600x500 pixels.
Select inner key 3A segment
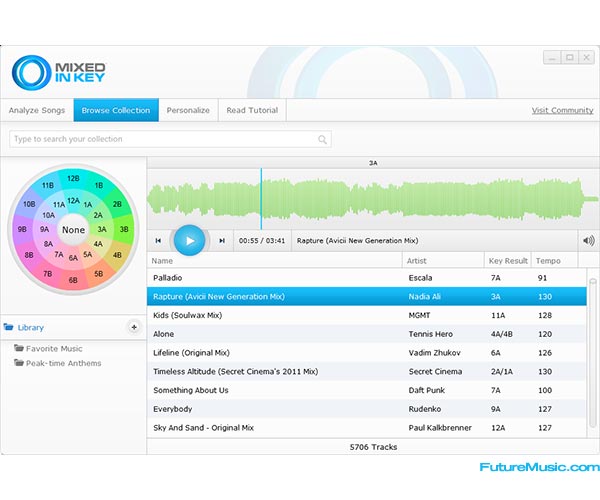(x=102, y=230)
